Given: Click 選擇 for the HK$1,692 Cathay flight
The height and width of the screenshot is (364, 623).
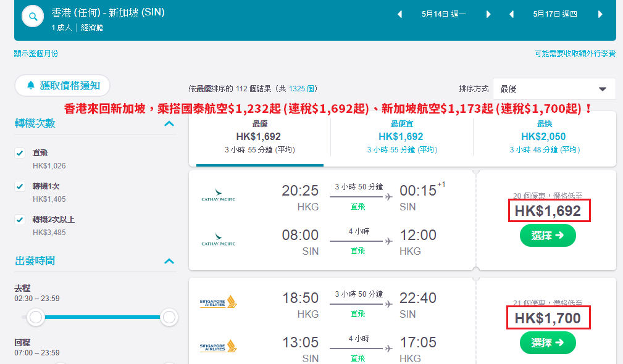Looking at the screenshot, I should (548, 236).
